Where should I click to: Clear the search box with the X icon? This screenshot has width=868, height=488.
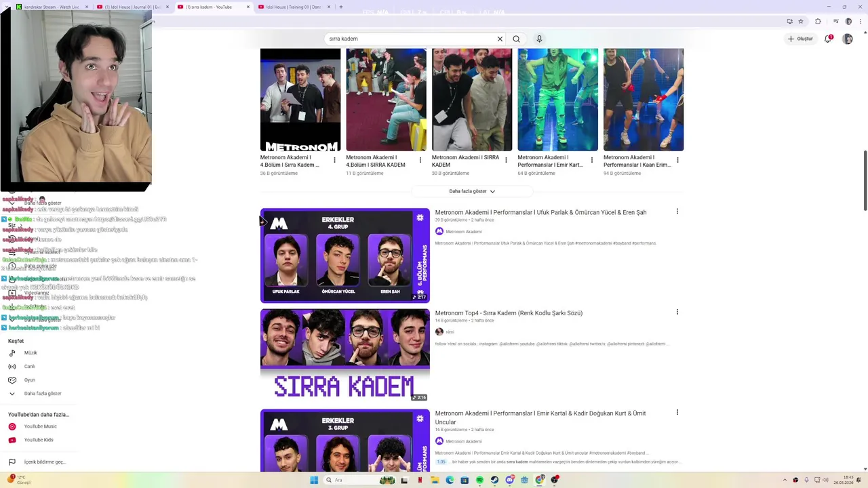[500, 39]
